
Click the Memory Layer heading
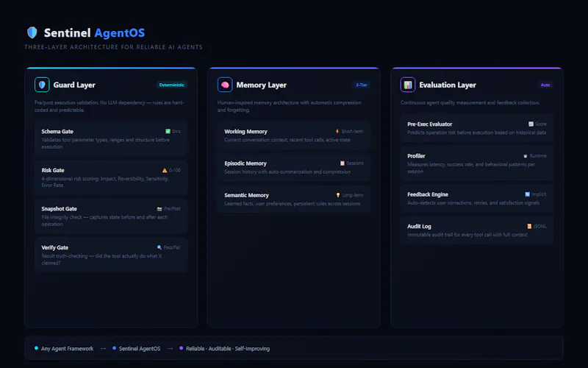click(x=262, y=85)
